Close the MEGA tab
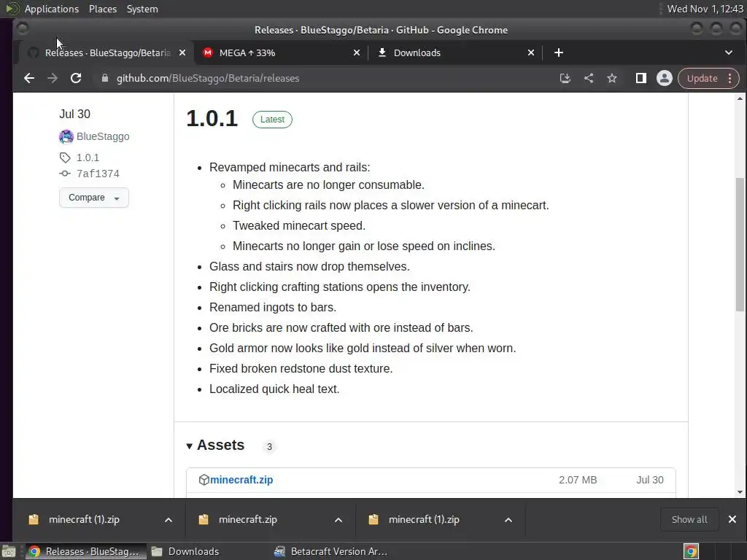 (x=356, y=52)
